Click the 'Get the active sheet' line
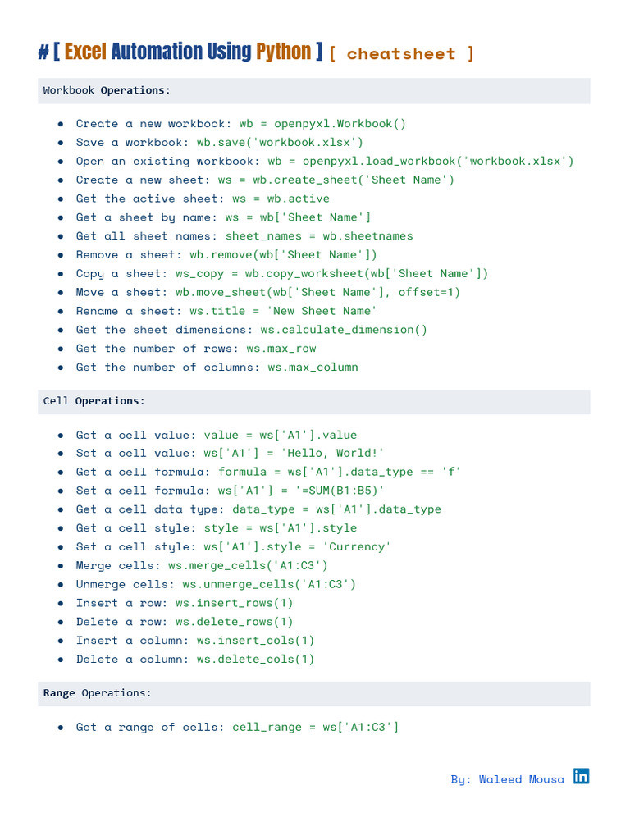 [x=203, y=199]
